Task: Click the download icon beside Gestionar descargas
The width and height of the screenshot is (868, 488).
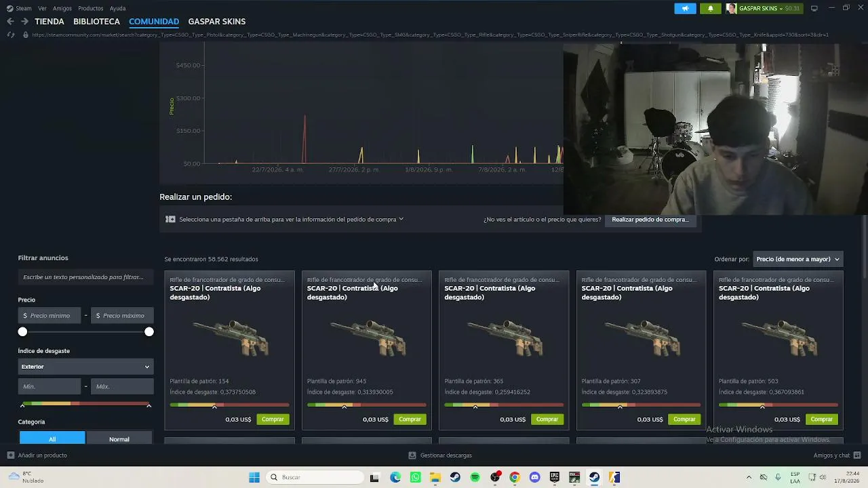Action: [412, 455]
